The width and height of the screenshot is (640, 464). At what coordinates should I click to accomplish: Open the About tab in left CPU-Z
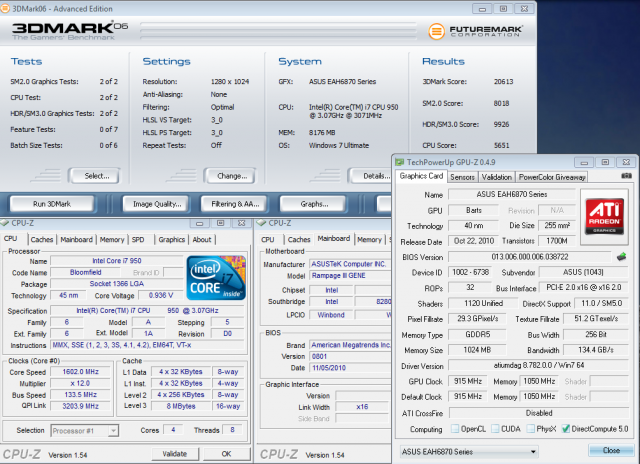tap(202, 240)
